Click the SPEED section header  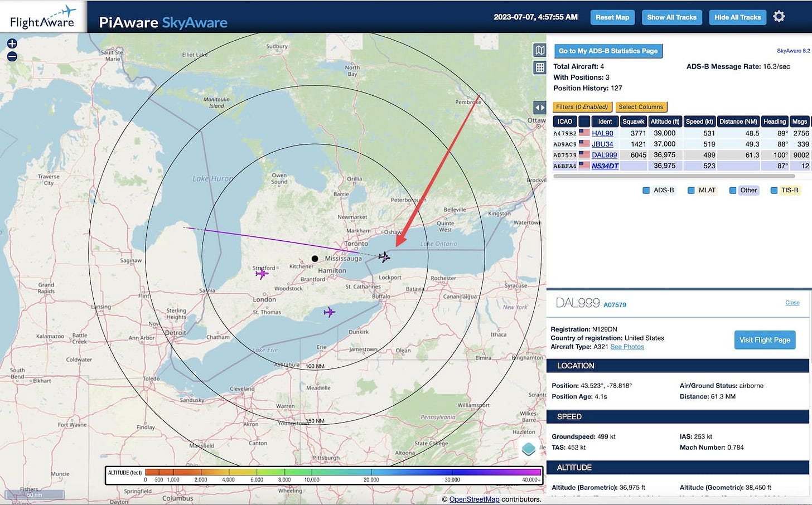(678, 416)
